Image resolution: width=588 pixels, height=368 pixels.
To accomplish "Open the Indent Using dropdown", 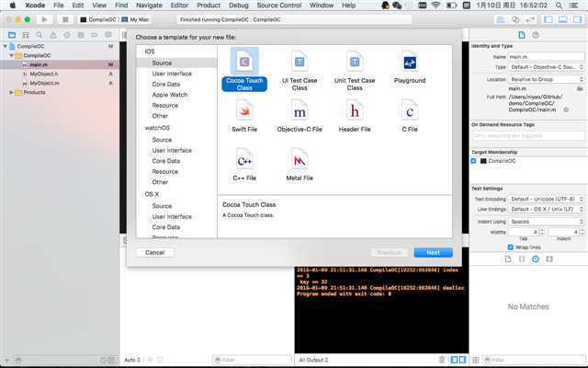I will [547, 222].
